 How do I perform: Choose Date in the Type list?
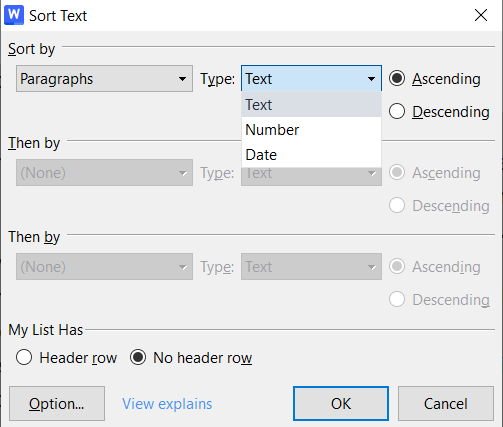click(x=311, y=155)
